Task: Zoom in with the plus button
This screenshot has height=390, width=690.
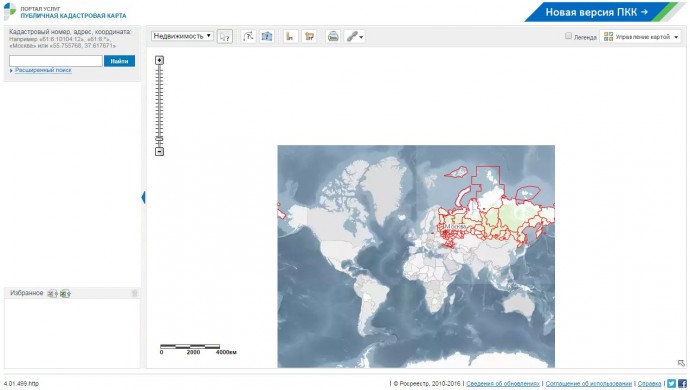Action: (159, 60)
